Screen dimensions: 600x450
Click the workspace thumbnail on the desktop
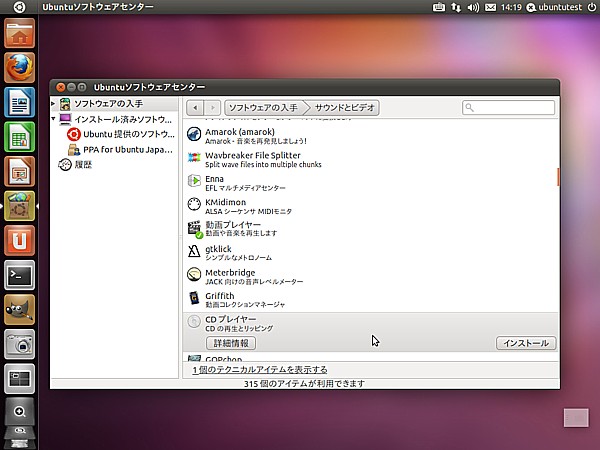pos(576,417)
